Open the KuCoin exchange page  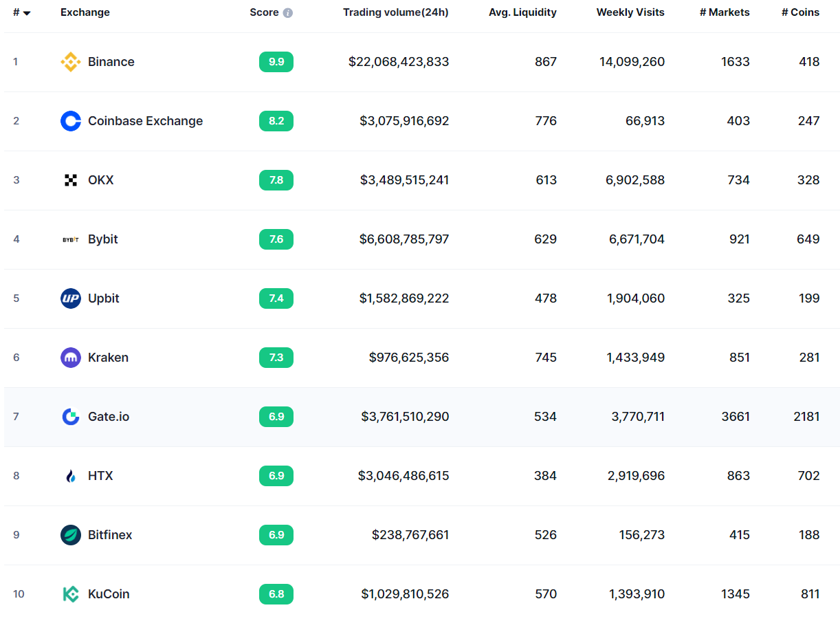click(109, 594)
